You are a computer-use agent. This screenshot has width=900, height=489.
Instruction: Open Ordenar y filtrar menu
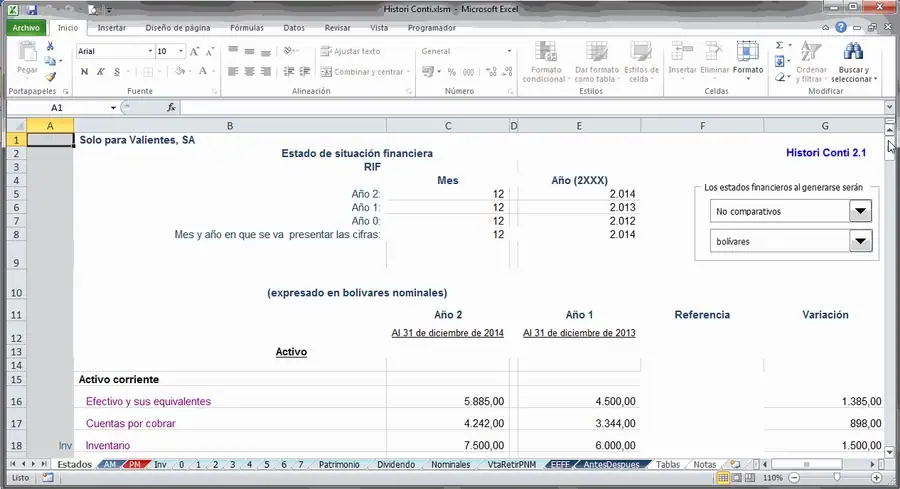(x=811, y=62)
